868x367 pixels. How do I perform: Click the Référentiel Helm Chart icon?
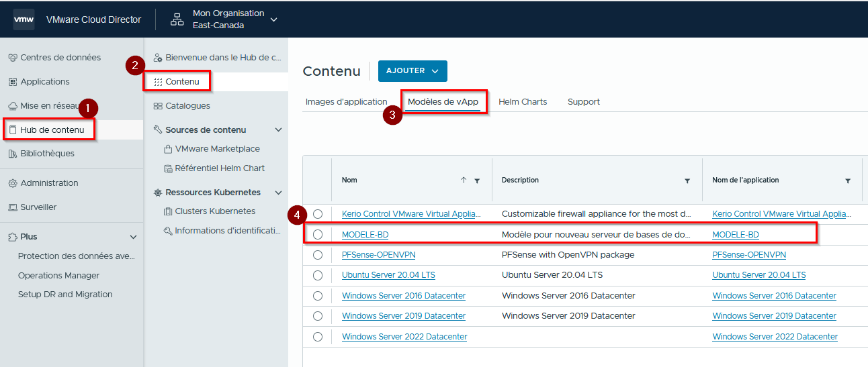[x=169, y=168]
